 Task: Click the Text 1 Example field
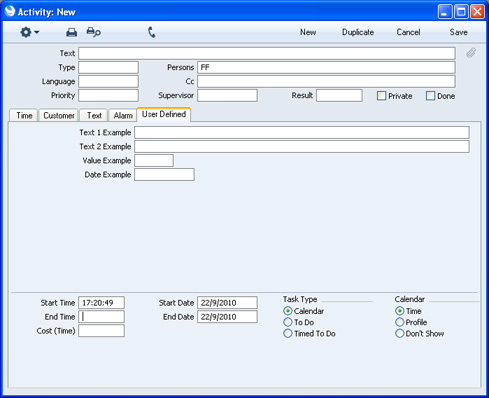[x=302, y=132]
